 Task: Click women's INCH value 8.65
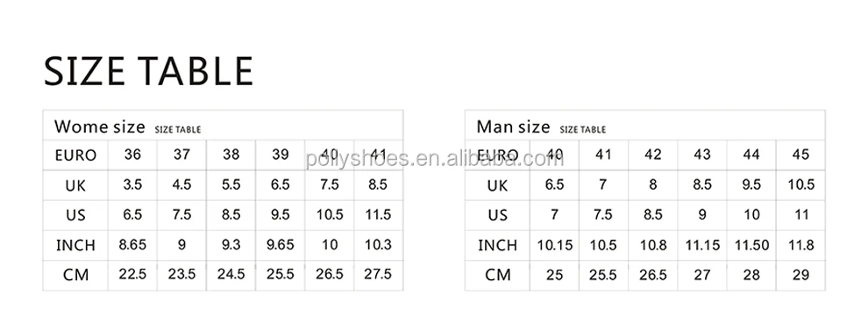pyautogui.click(x=133, y=244)
